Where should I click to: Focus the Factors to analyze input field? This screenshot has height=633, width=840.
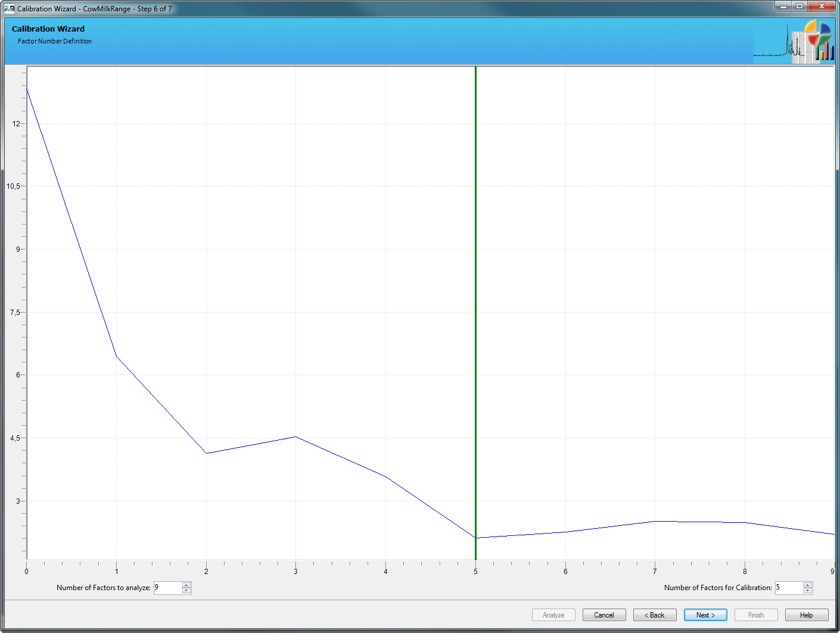167,588
